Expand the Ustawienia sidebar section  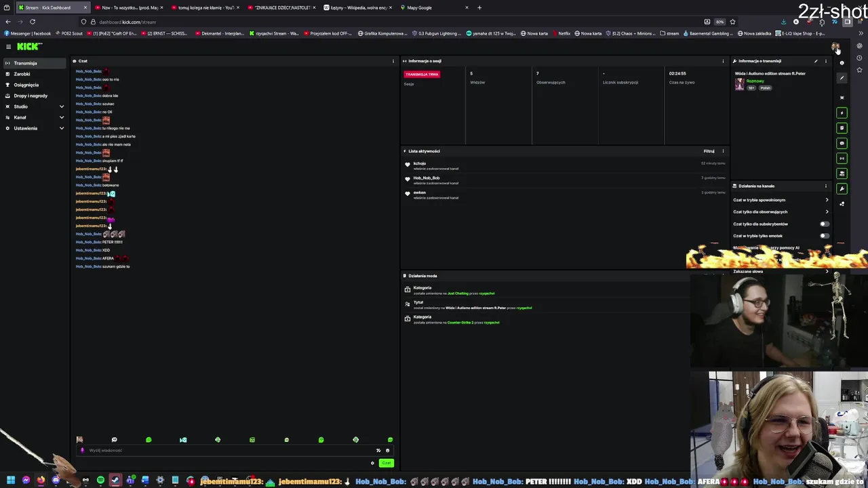tap(35, 128)
